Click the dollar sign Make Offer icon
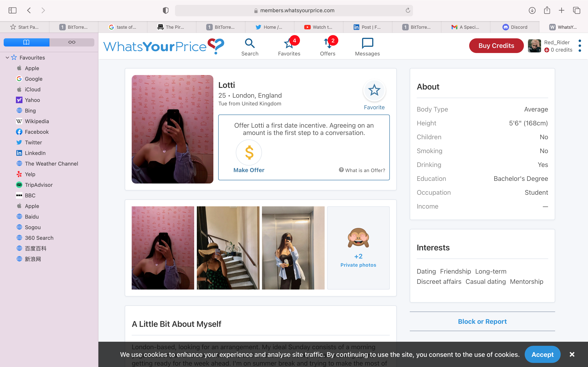This screenshot has width=588, height=367. click(x=249, y=153)
